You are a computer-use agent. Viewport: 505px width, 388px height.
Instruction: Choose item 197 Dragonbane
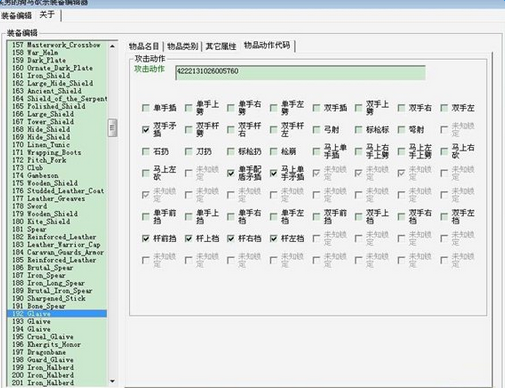click(x=57, y=352)
